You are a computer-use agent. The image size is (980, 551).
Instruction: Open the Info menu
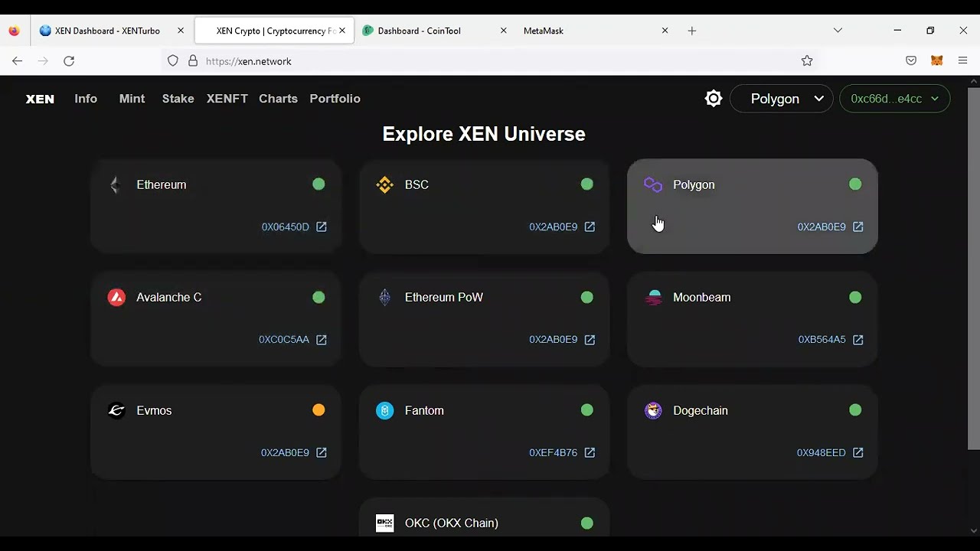(86, 99)
